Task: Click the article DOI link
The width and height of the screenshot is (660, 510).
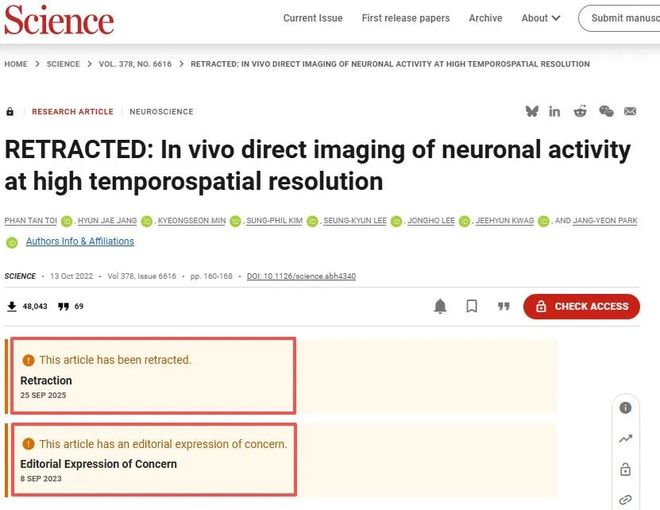Action: 301,276
